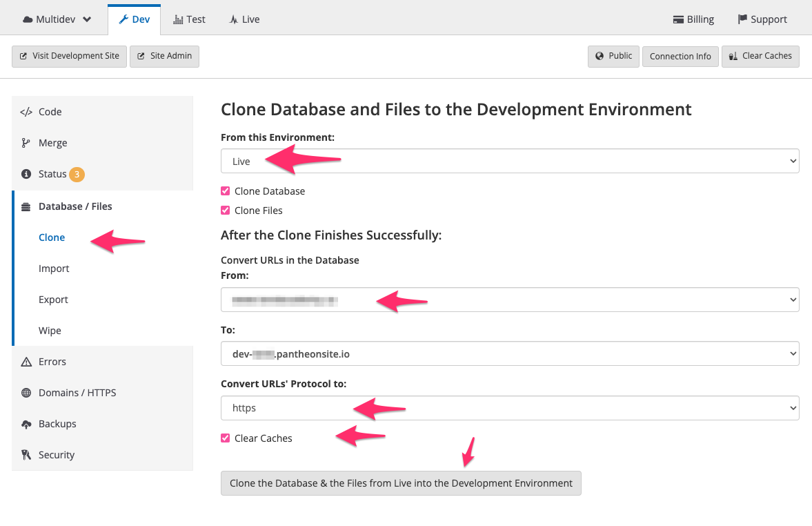Open the Clone sidebar item
The width and height of the screenshot is (812, 526).
coord(52,237)
